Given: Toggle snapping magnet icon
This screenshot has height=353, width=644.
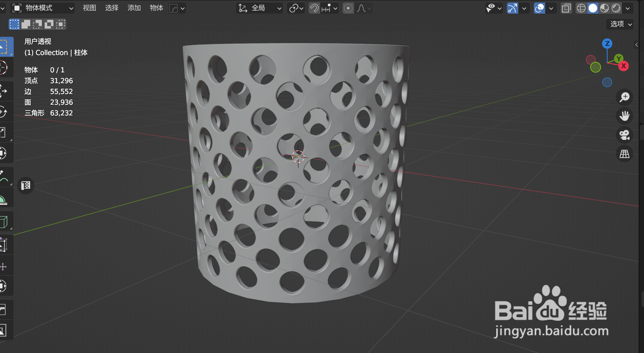Looking at the screenshot, I should click(x=314, y=8).
